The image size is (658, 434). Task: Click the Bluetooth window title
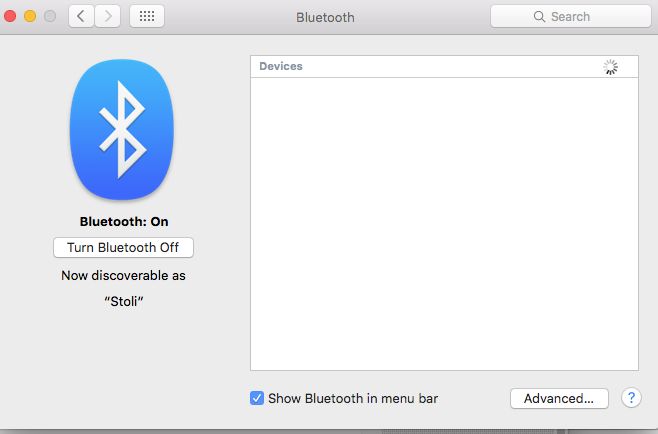click(x=325, y=17)
